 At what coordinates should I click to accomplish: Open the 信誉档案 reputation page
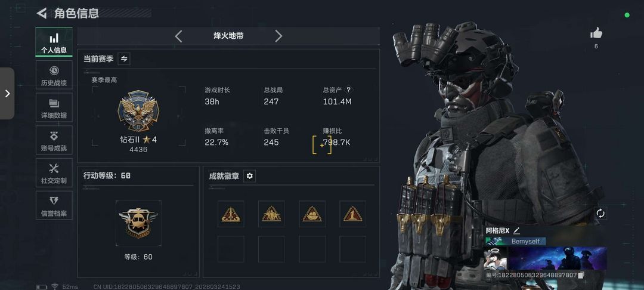pos(54,205)
